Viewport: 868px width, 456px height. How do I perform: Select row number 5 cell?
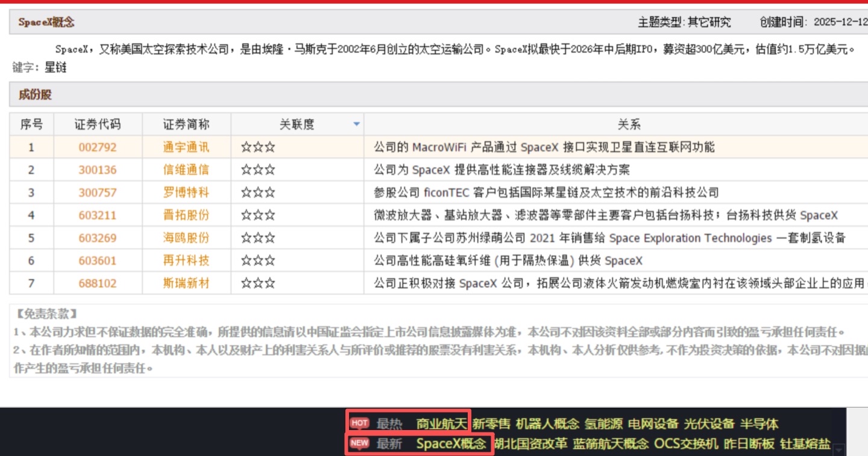32,238
